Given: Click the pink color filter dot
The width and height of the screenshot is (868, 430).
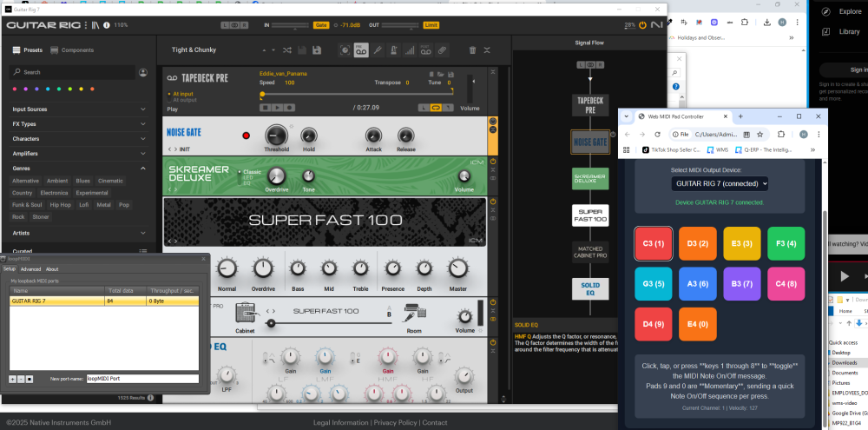Looking at the screenshot, I should tap(15, 89).
